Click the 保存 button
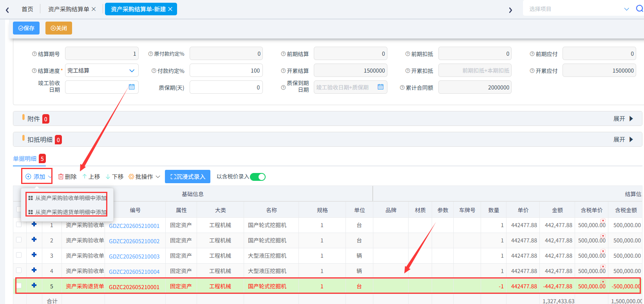Viewport: 644px width, 304px height. point(26,28)
